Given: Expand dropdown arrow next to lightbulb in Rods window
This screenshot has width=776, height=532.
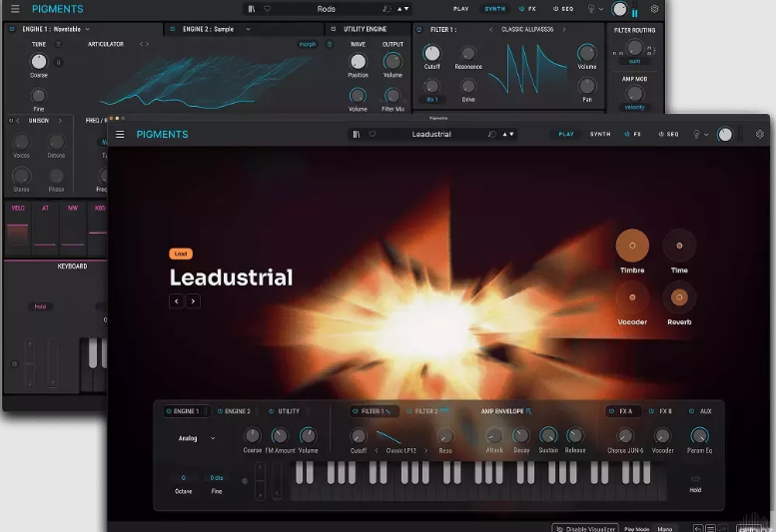Looking at the screenshot, I should pos(601,9).
